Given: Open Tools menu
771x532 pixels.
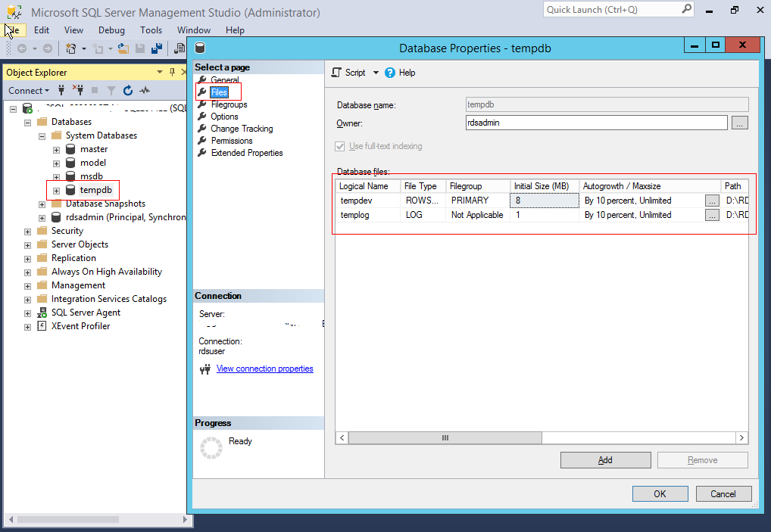Looking at the screenshot, I should [151, 30].
